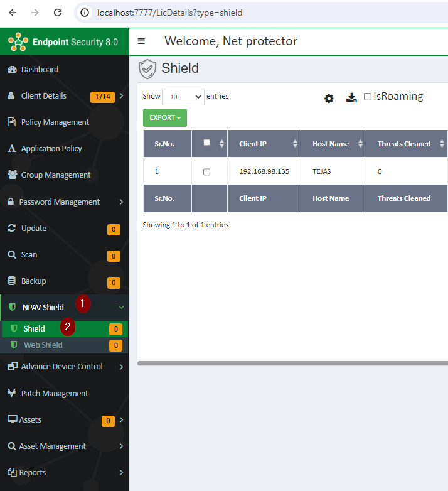Image resolution: width=448 pixels, height=491 pixels.
Task: Click the Update count badge
Action: pyautogui.click(x=114, y=229)
